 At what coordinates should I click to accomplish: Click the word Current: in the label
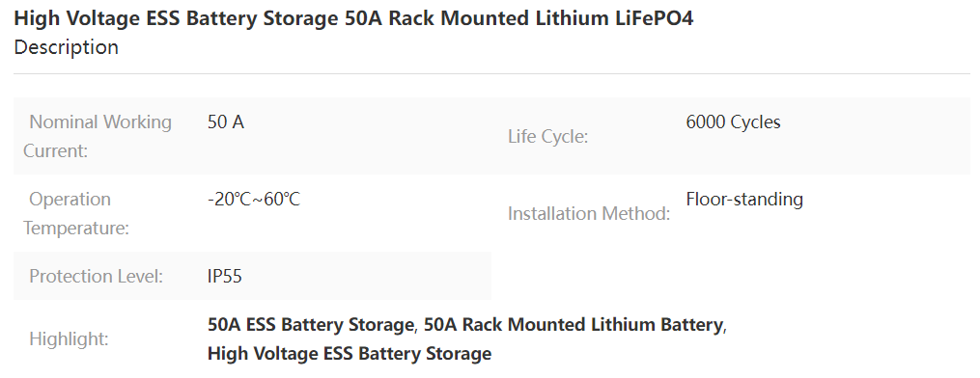pyautogui.click(x=56, y=151)
